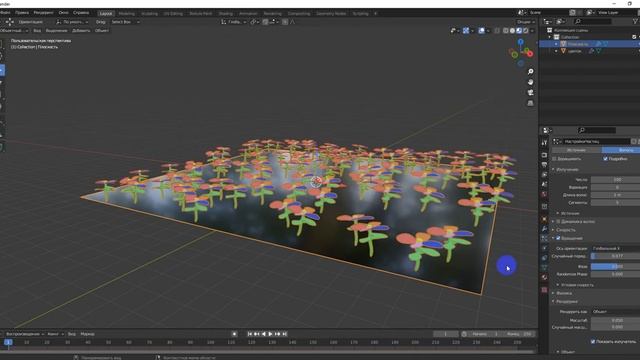Expand the Скорость panel

[x=565, y=230]
